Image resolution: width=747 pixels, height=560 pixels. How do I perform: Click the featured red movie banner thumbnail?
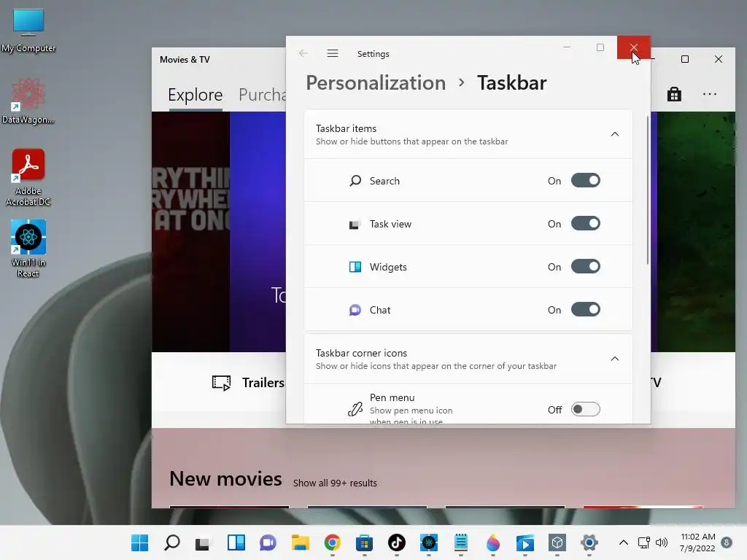pyautogui.click(x=190, y=232)
